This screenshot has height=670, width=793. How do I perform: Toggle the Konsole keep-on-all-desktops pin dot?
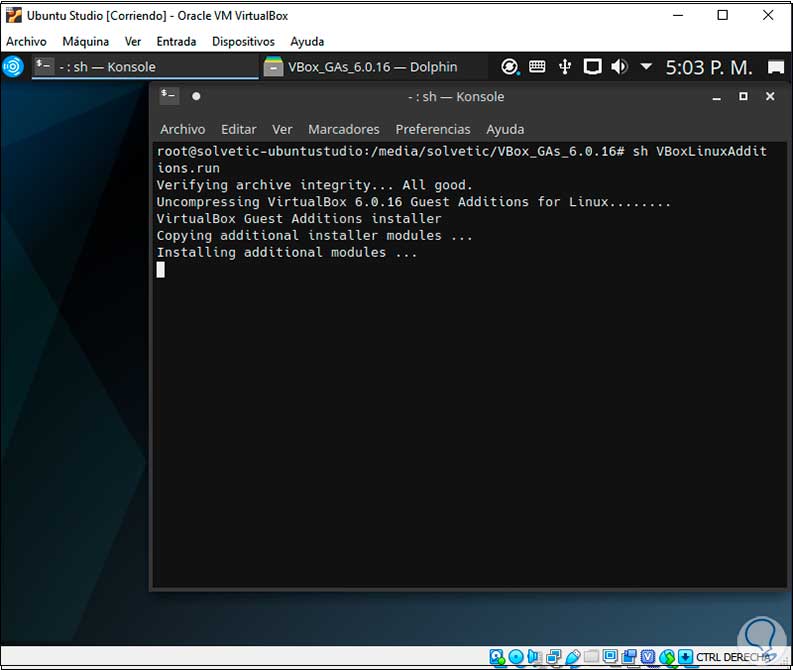[196, 96]
